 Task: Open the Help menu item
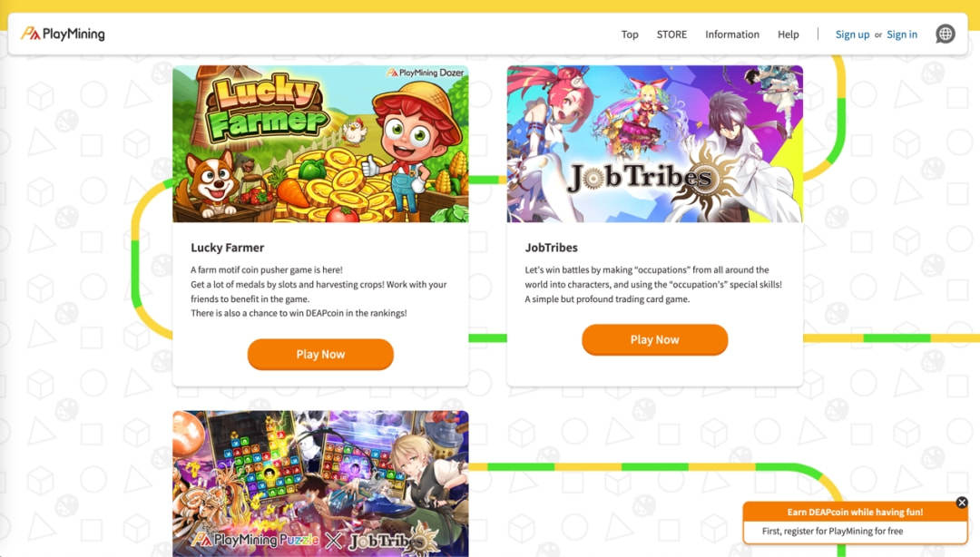pos(789,34)
